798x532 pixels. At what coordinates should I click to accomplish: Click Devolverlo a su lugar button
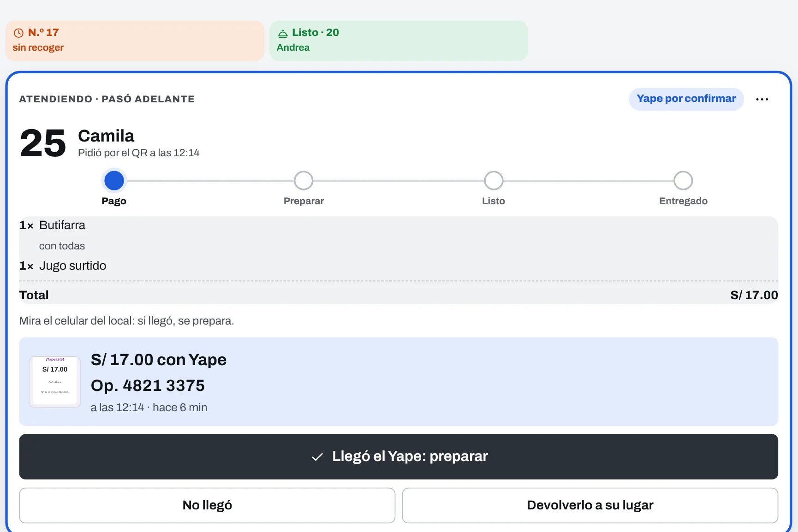click(590, 505)
